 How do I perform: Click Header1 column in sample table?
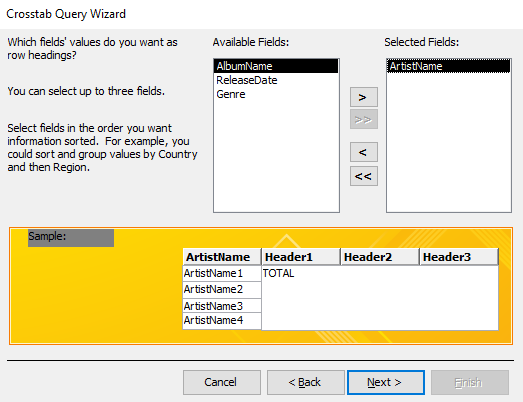click(301, 257)
